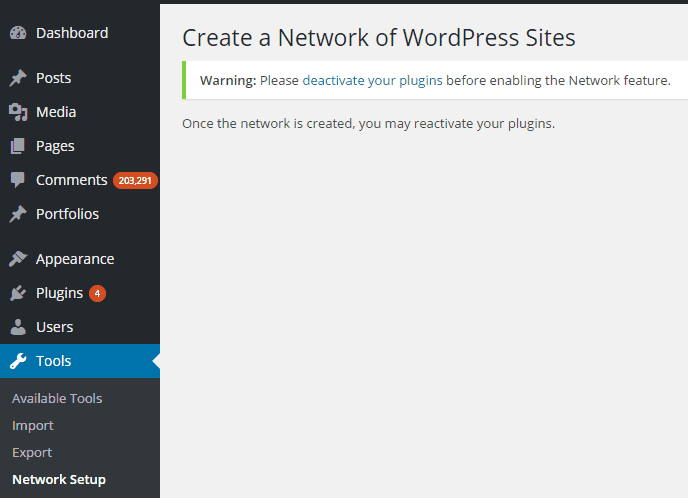Click the 'Create a Network of WordPress Sites' heading
Screen dimensions: 688x498
379,38
